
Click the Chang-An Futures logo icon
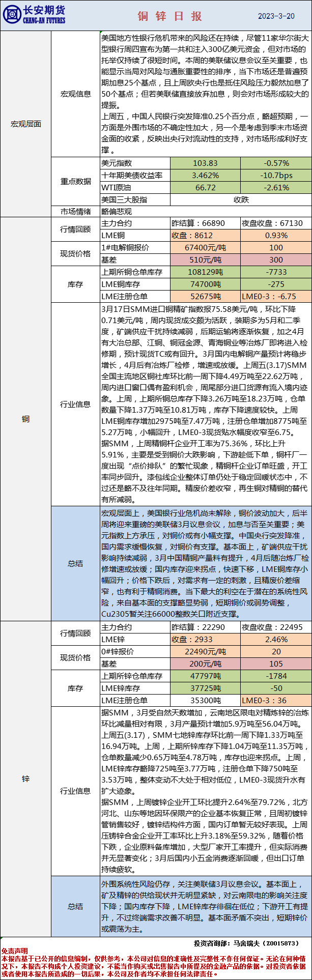click(12, 15)
